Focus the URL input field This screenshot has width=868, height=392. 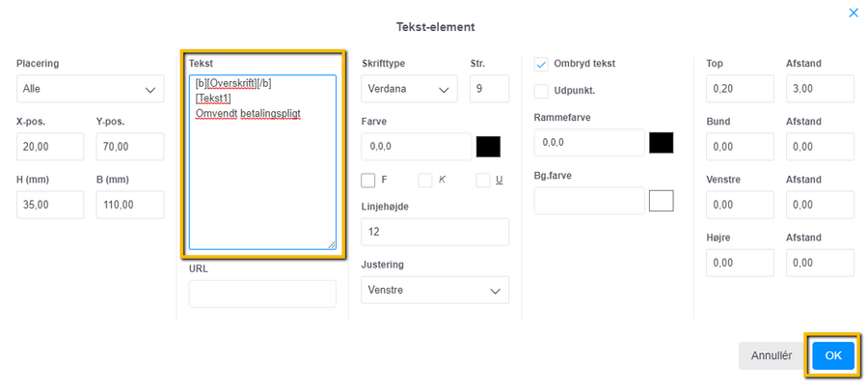point(262,294)
